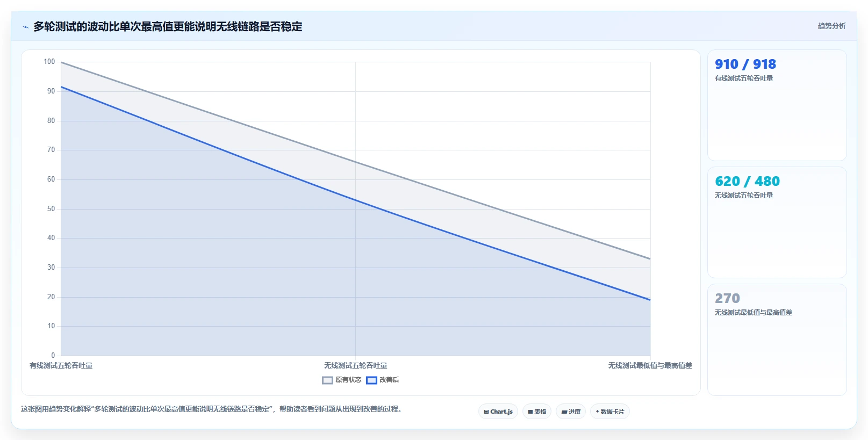This screenshot has height=440, width=868.
Task: Click the 原有状态 legend label
Action: pyautogui.click(x=348, y=380)
